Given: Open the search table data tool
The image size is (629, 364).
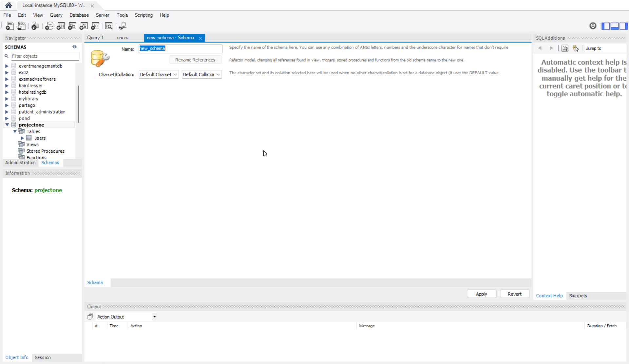Looking at the screenshot, I should coord(109,26).
